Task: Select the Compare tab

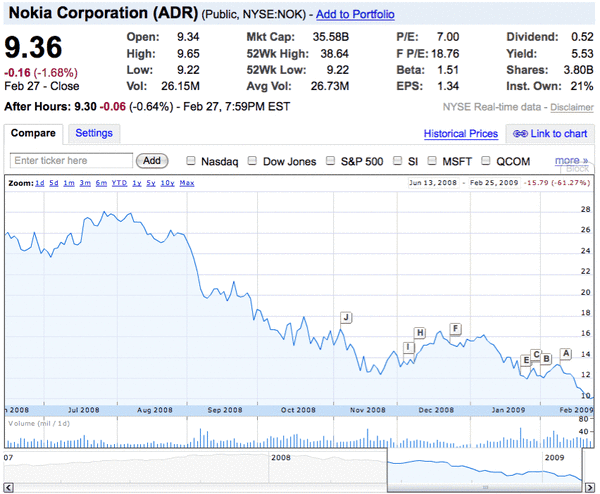Action: click(x=33, y=133)
